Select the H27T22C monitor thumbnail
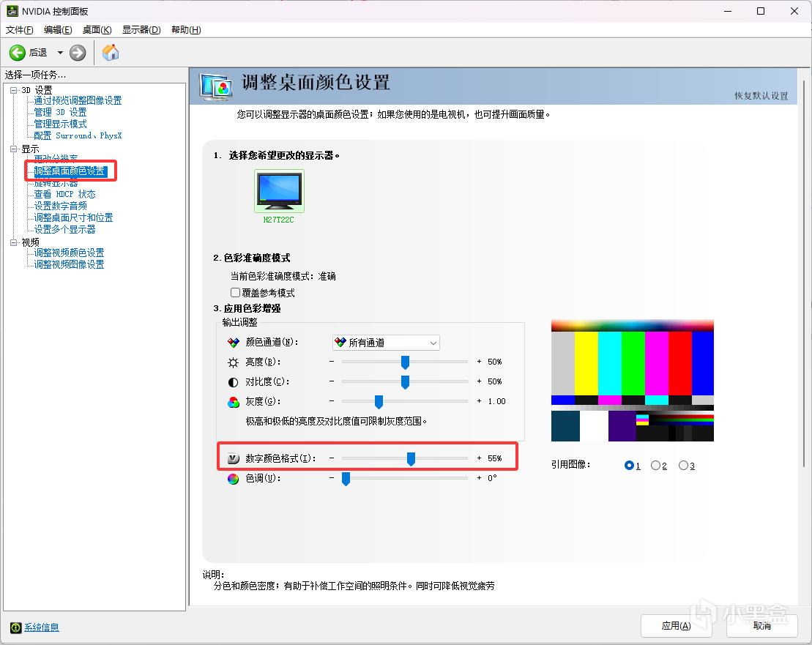The height and width of the screenshot is (645, 812). click(x=279, y=191)
